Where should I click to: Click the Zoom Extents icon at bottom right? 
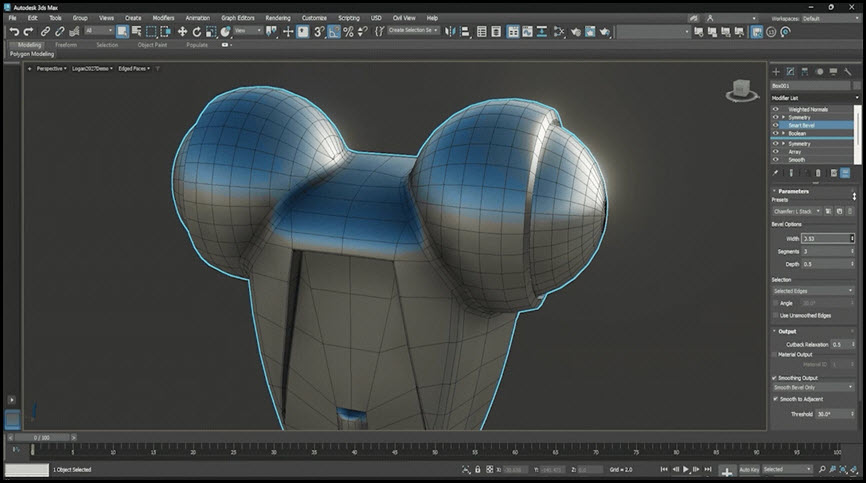pyautogui.click(x=843, y=469)
